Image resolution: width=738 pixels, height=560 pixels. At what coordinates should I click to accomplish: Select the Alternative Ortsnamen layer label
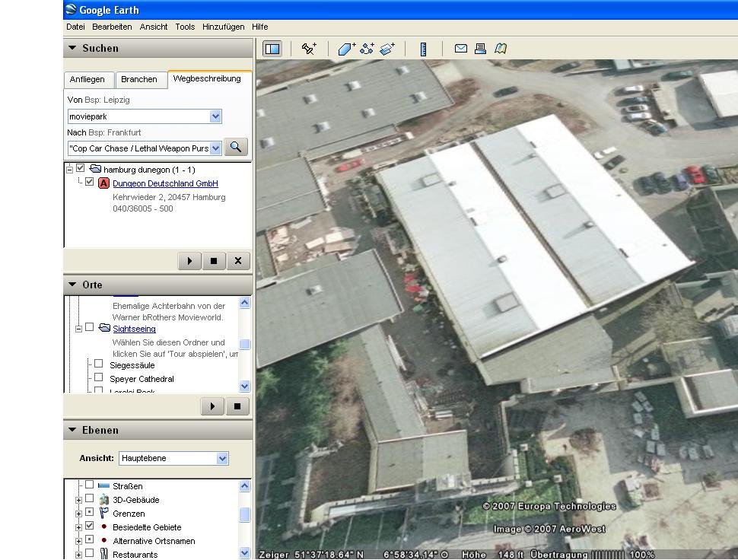pos(154,541)
